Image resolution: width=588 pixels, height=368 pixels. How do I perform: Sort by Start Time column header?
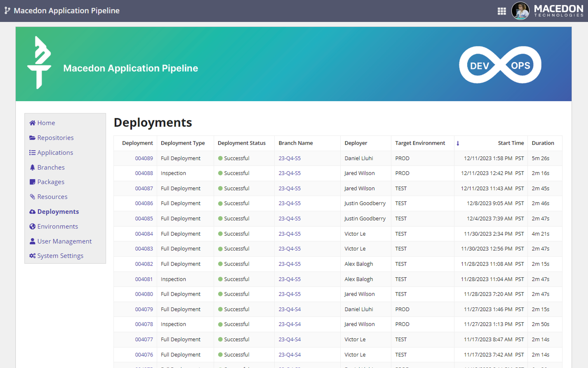click(x=511, y=143)
